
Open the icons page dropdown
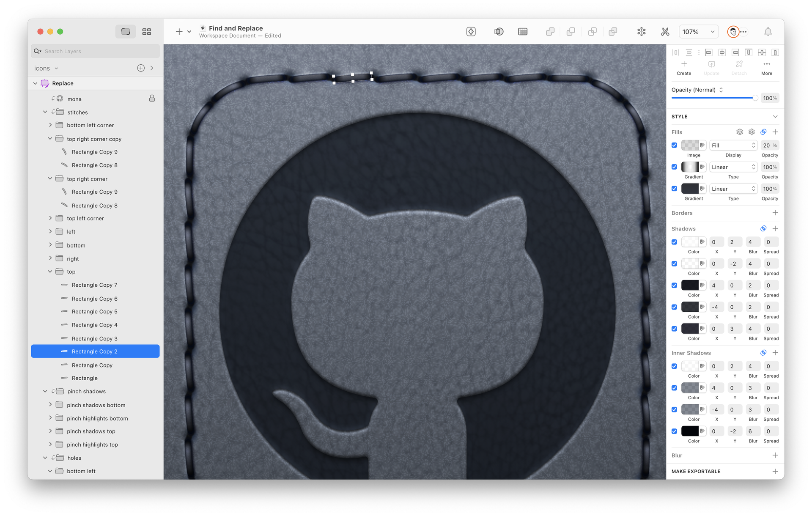pos(46,68)
